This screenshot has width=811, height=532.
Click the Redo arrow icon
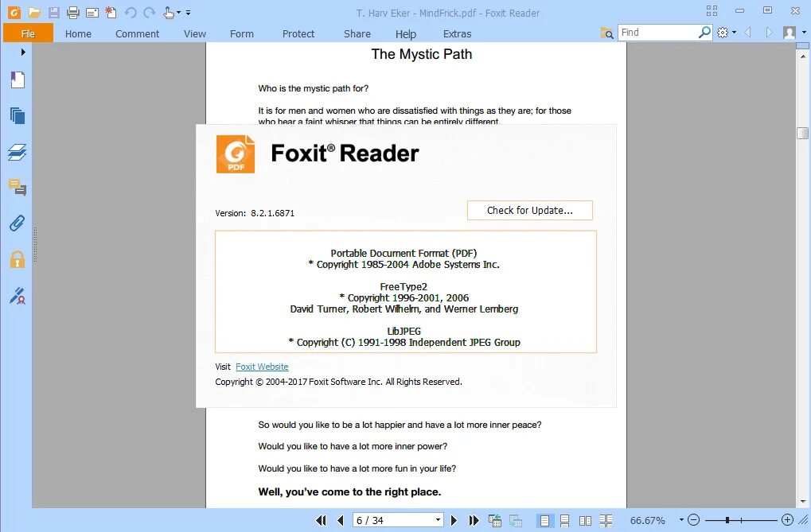(150, 13)
